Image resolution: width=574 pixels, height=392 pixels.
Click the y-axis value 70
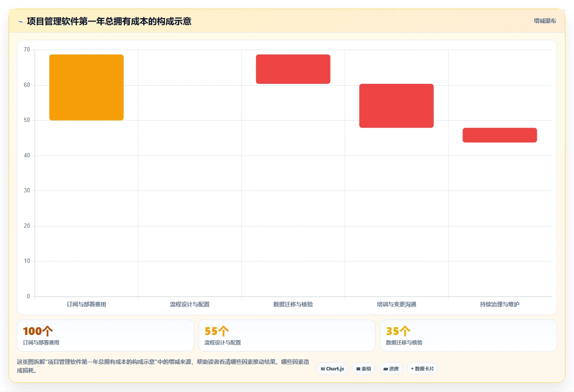(27, 50)
